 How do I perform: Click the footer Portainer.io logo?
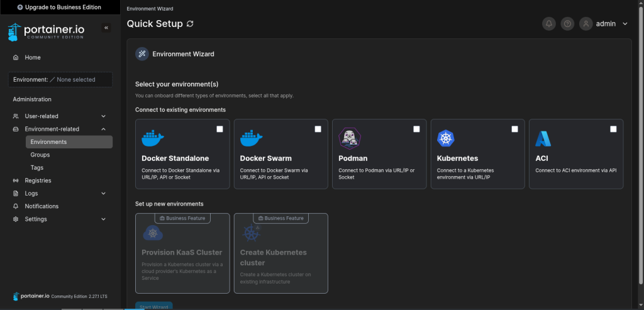point(31,296)
